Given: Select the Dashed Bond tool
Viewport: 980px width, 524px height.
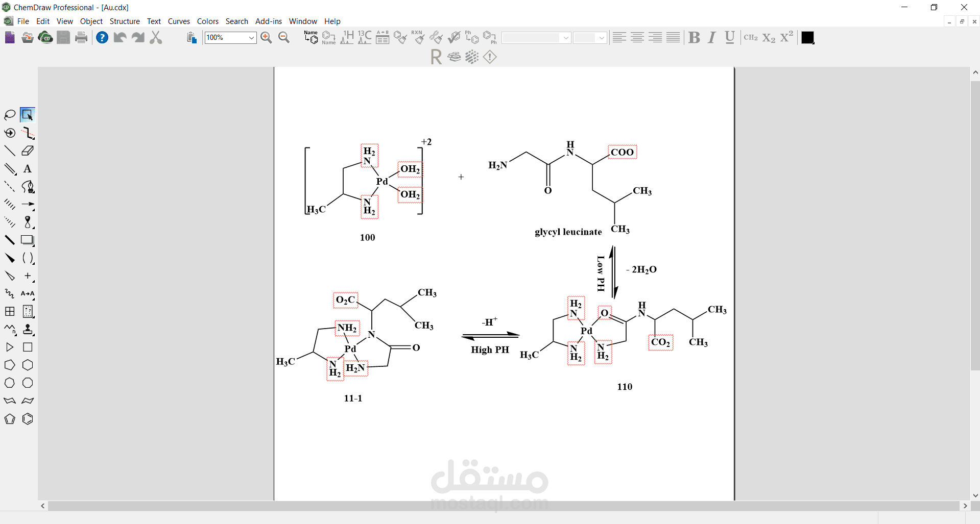Looking at the screenshot, I should point(10,187).
